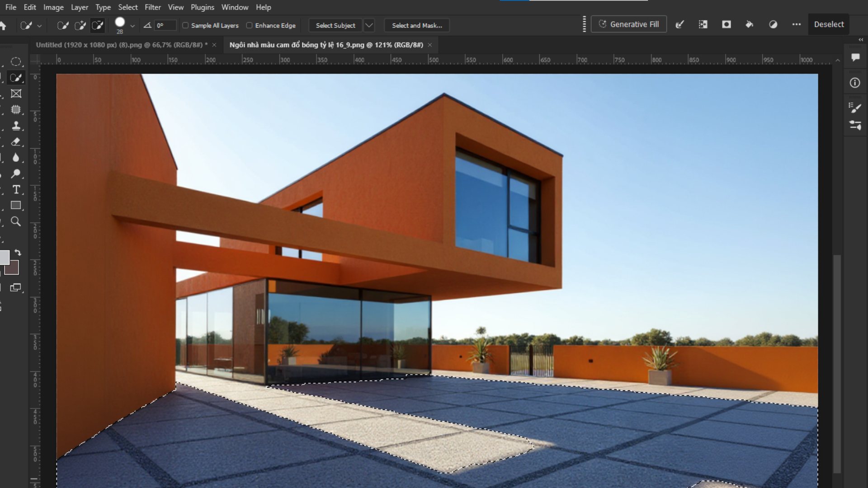Open the Filter menu
This screenshot has height=488, width=868.
click(x=152, y=7)
